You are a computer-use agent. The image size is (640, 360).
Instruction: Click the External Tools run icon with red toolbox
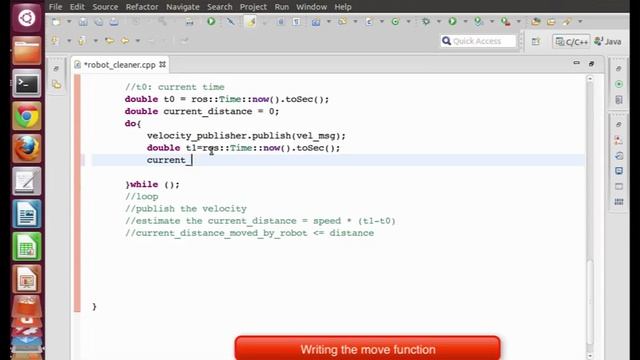[x=505, y=22]
